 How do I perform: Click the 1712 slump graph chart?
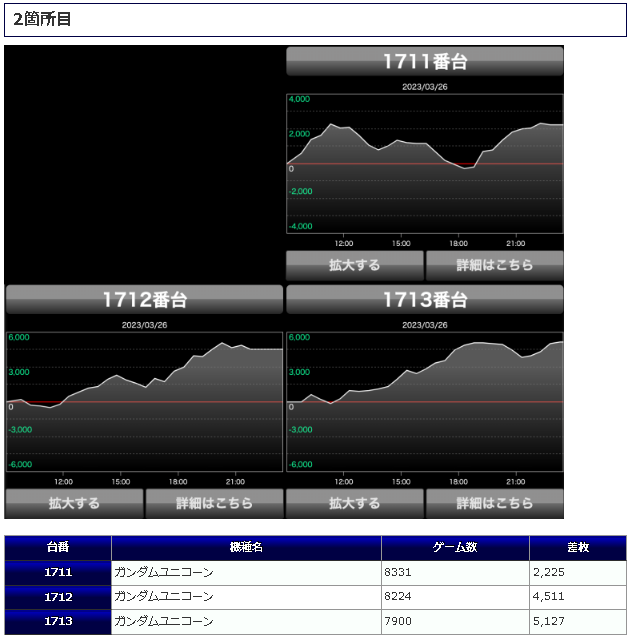coord(144,402)
